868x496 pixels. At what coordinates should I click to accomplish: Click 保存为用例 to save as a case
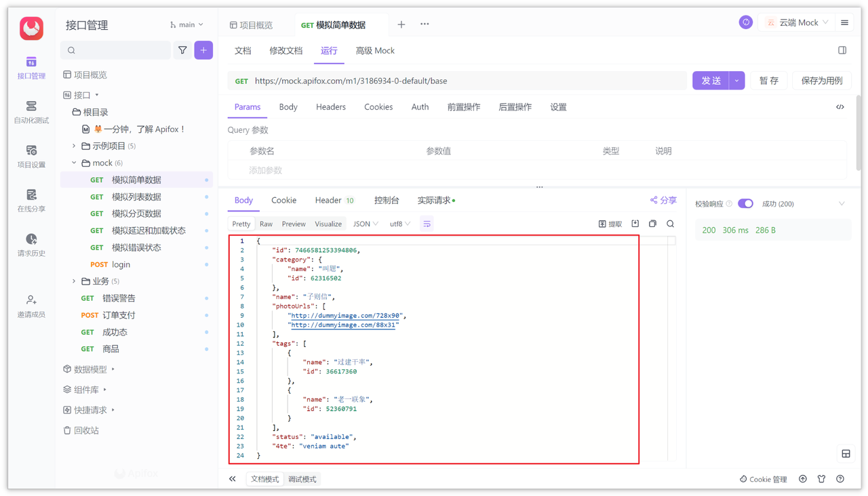[821, 80]
